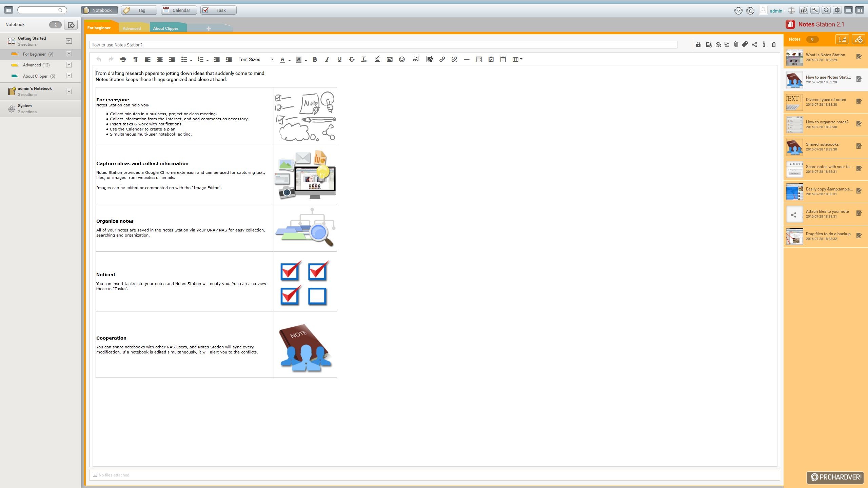Insert an image via picture icon
This screenshot has height=488, width=868.
pos(390,59)
